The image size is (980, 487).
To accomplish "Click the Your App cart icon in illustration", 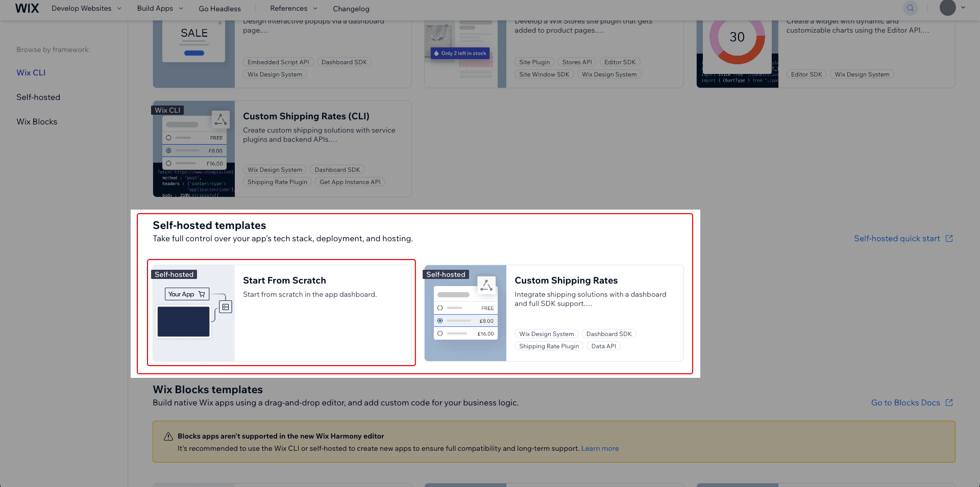I will [x=202, y=294].
